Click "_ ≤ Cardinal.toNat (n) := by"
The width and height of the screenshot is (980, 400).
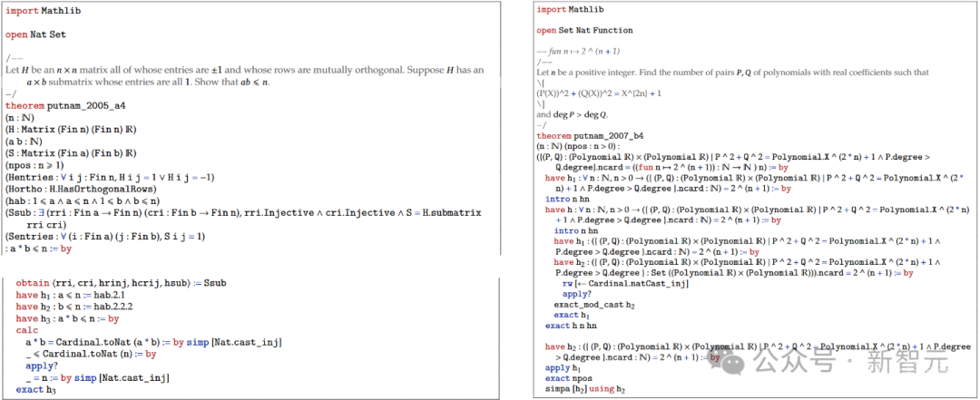pos(91,355)
